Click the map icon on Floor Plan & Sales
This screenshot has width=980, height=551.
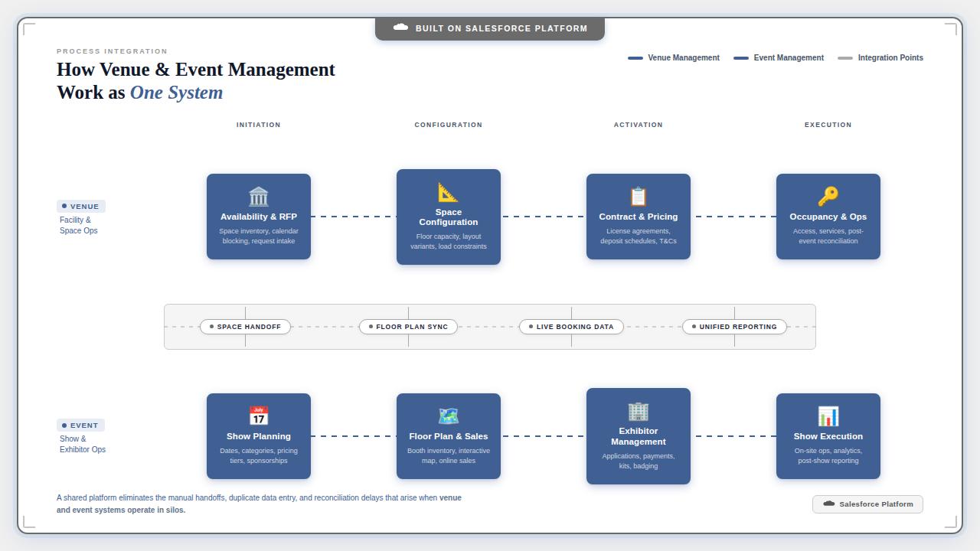pos(449,416)
